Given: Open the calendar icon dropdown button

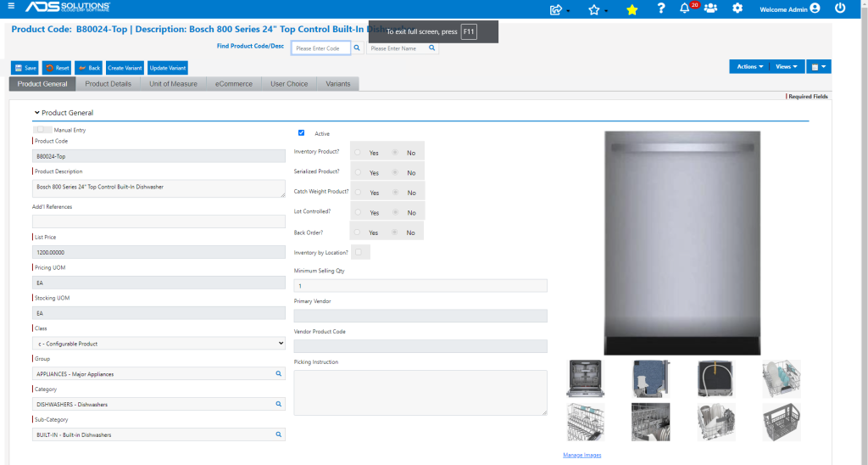Looking at the screenshot, I should (819, 66).
